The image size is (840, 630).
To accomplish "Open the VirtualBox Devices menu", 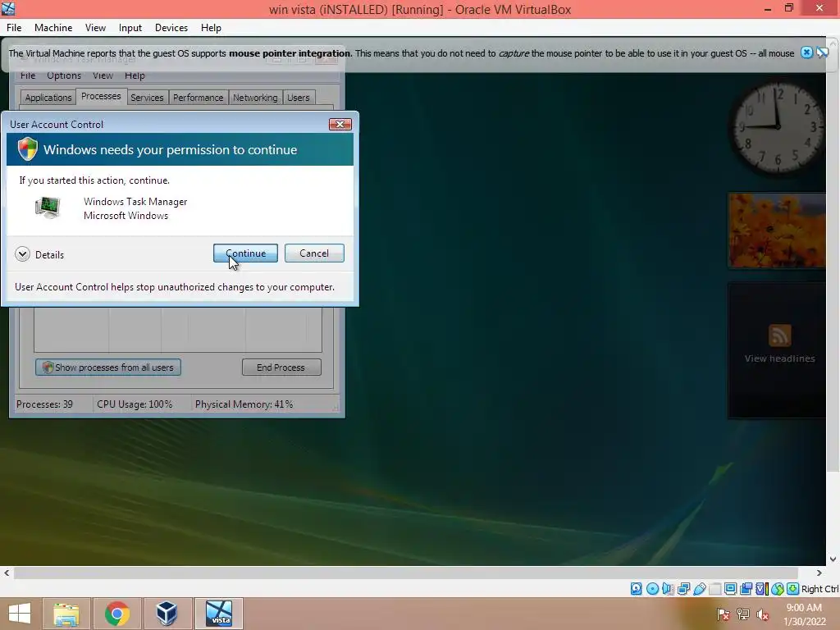I will tap(171, 28).
